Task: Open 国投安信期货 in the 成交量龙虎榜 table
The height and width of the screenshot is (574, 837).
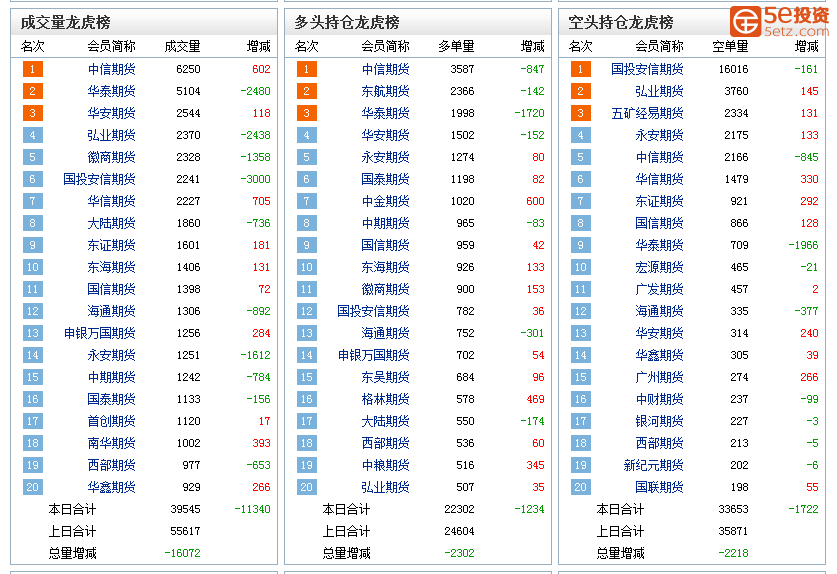Action: 99,179
